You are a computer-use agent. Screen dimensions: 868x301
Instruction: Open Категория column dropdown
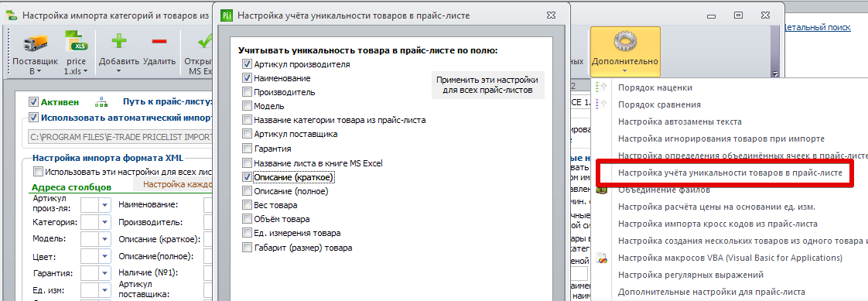pyautogui.click(x=105, y=222)
